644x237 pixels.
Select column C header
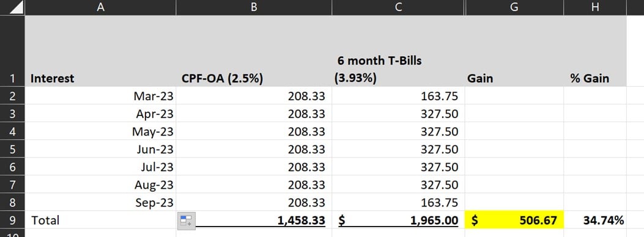click(x=398, y=7)
